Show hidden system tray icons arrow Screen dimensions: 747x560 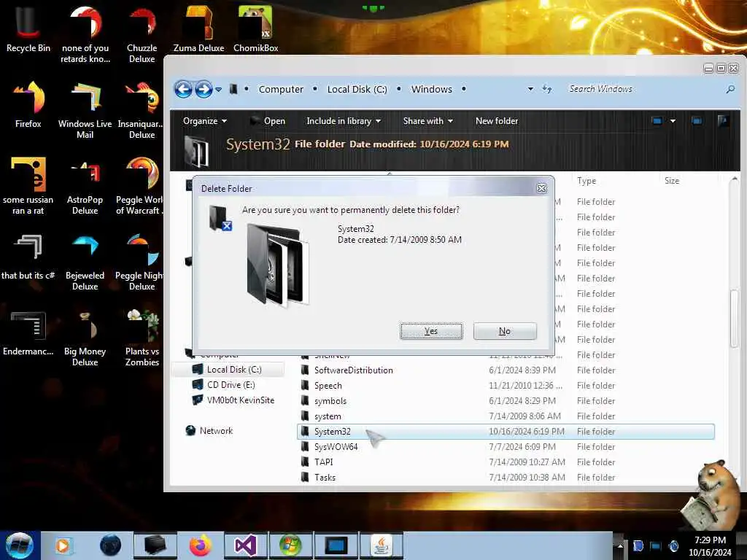pos(620,545)
